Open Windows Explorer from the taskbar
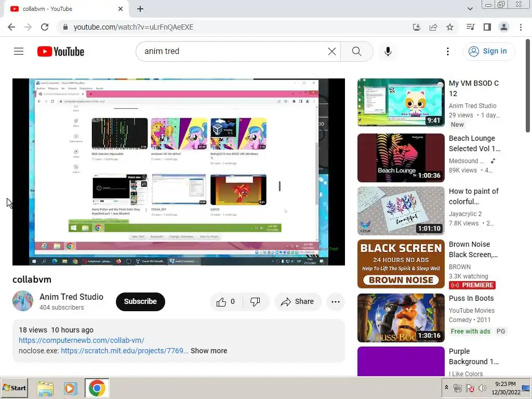The height and width of the screenshot is (399, 532). 45,388
